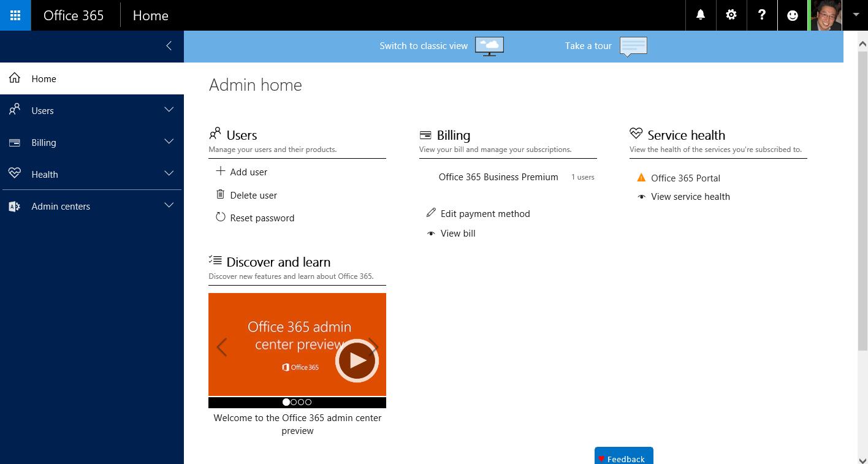Click the Feedback button
This screenshot has height=464, width=868.
click(623, 456)
